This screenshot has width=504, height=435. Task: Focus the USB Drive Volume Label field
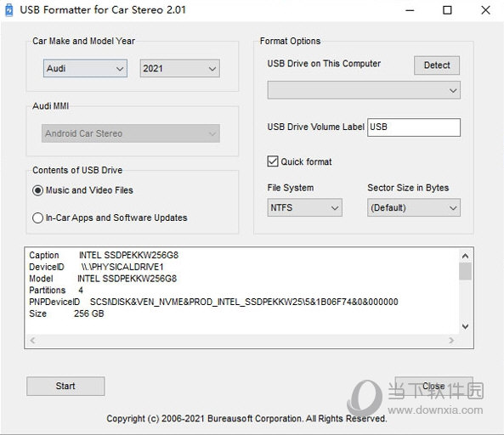click(x=414, y=127)
